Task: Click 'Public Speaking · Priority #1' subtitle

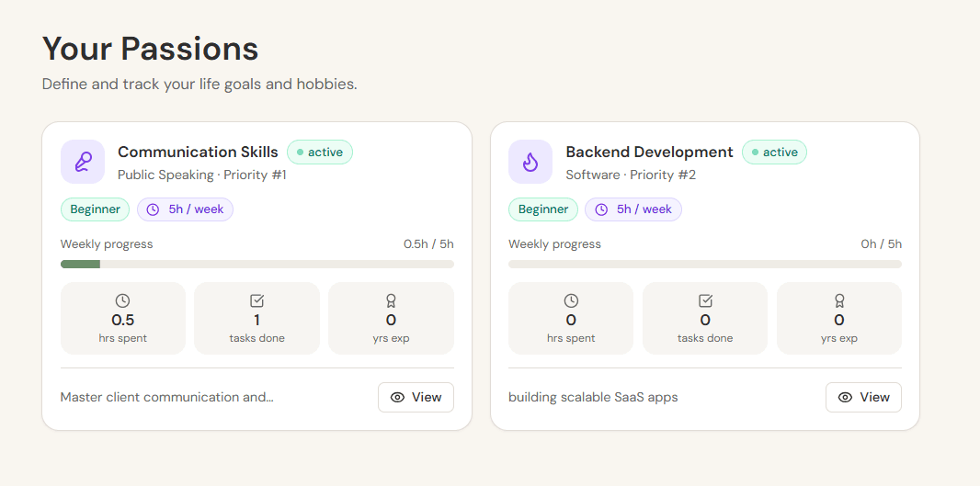Action: coord(202,175)
